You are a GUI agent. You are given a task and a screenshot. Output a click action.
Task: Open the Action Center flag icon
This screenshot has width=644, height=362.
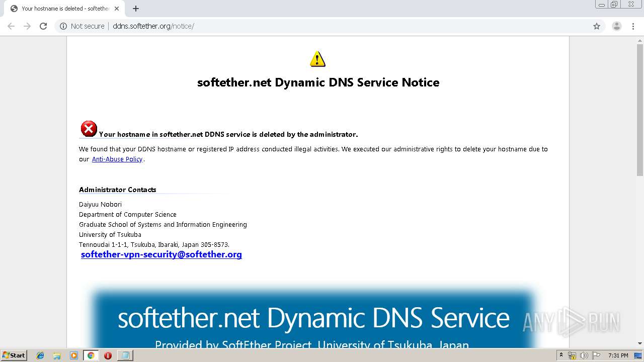coord(596,355)
